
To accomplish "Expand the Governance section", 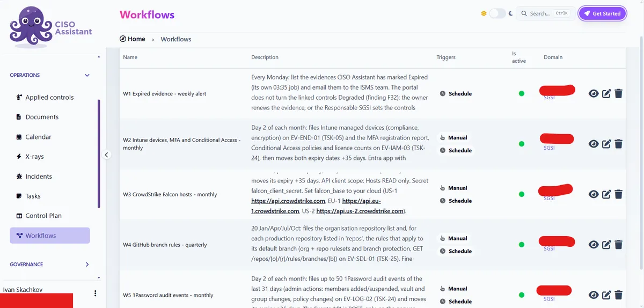I will pos(50,265).
